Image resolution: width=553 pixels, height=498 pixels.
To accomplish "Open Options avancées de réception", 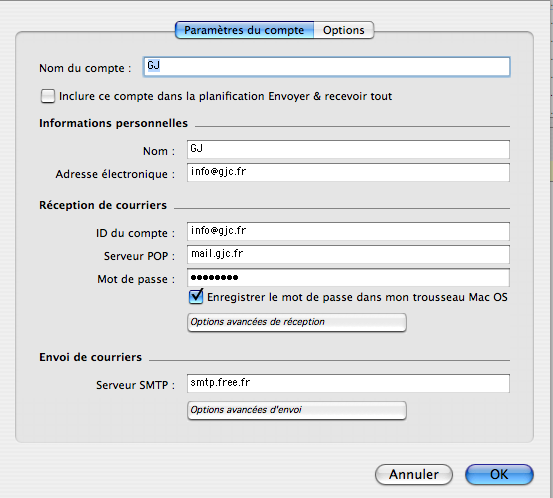I will pos(297,322).
